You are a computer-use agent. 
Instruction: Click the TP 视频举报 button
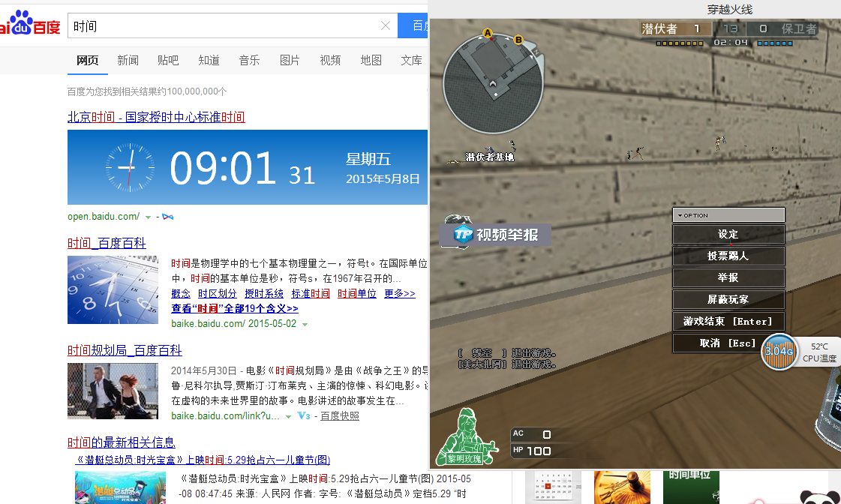point(496,235)
